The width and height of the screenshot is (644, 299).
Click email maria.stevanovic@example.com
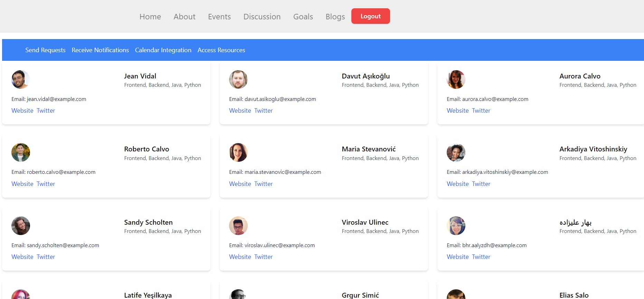[x=283, y=172]
